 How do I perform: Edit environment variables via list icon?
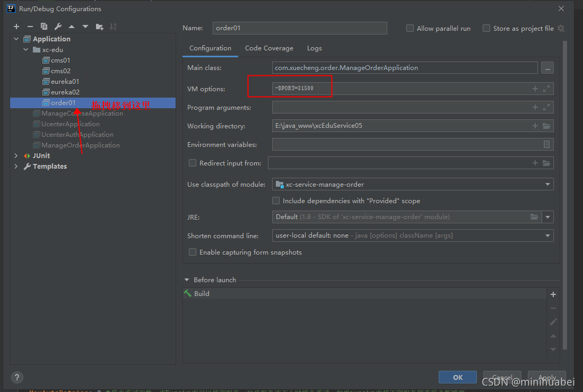[546, 144]
